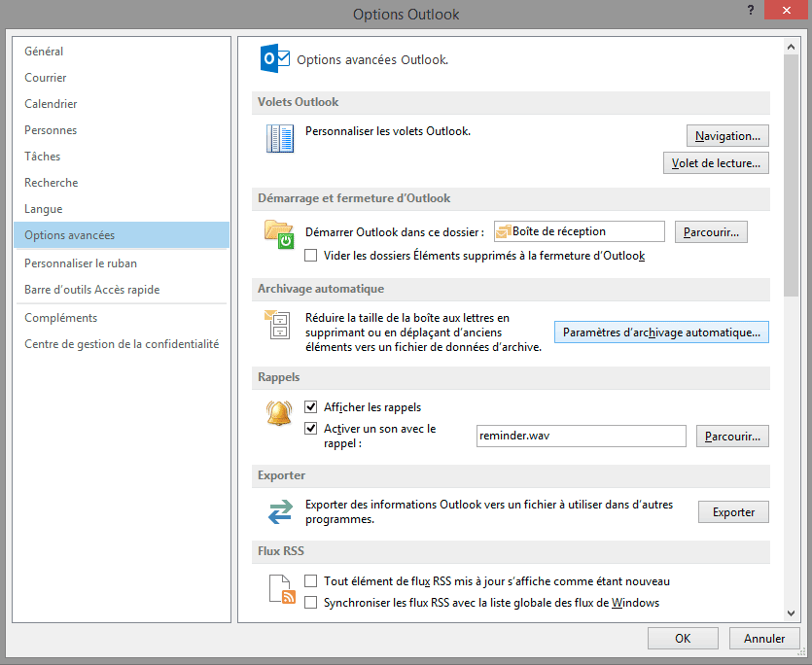
Task: Click the reminders bell icon
Action: click(x=279, y=413)
